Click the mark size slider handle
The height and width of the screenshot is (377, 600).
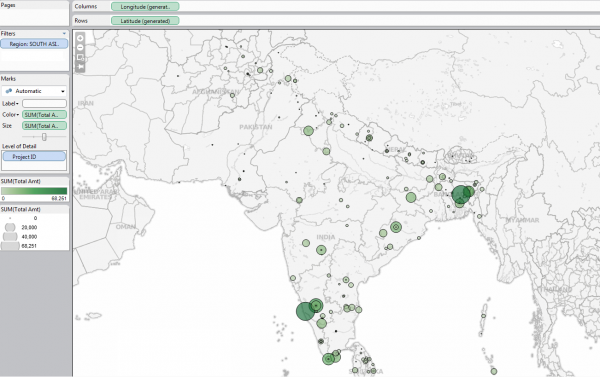44,137
